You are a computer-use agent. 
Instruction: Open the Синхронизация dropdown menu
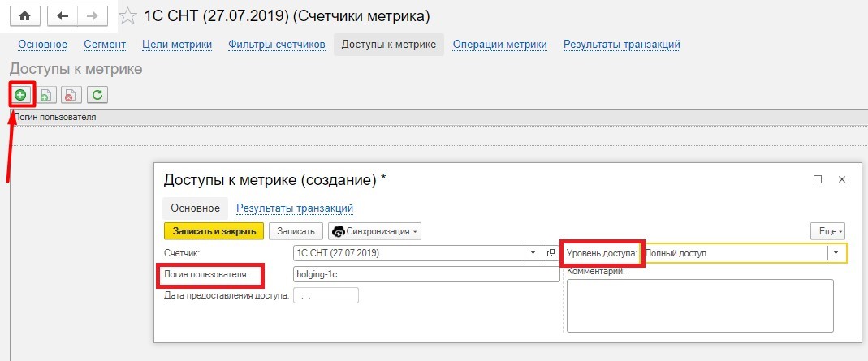375,231
